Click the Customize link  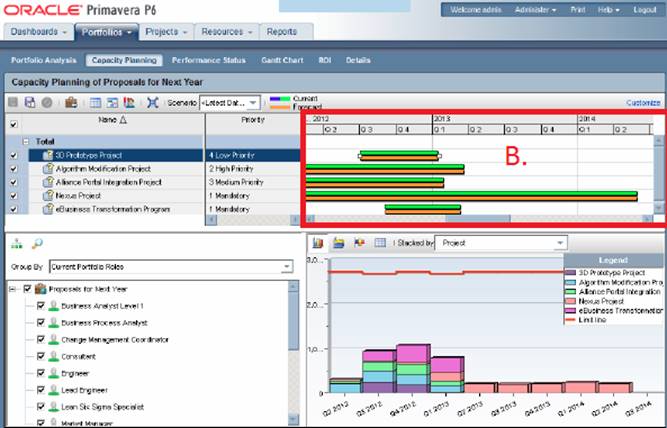(643, 103)
